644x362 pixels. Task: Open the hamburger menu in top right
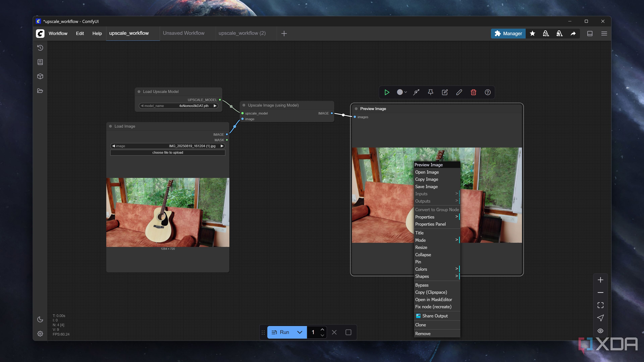click(x=604, y=34)
